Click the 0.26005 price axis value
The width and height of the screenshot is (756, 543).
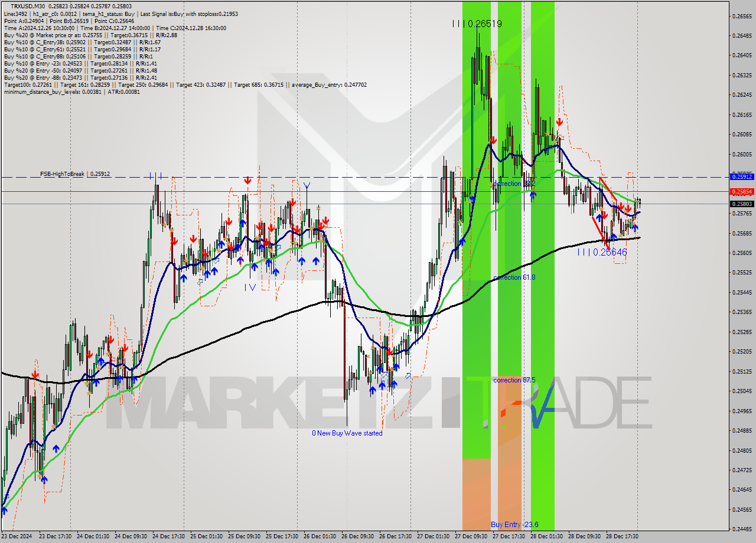point(742,154)
